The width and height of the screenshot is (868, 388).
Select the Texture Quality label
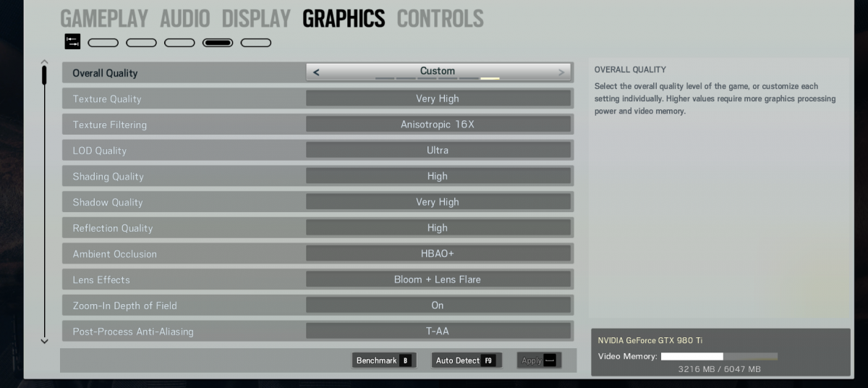tap(107, 98)
